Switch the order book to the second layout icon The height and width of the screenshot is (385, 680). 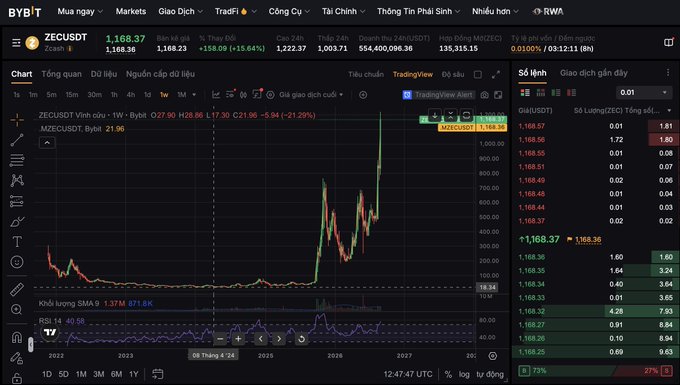(540, 92)
